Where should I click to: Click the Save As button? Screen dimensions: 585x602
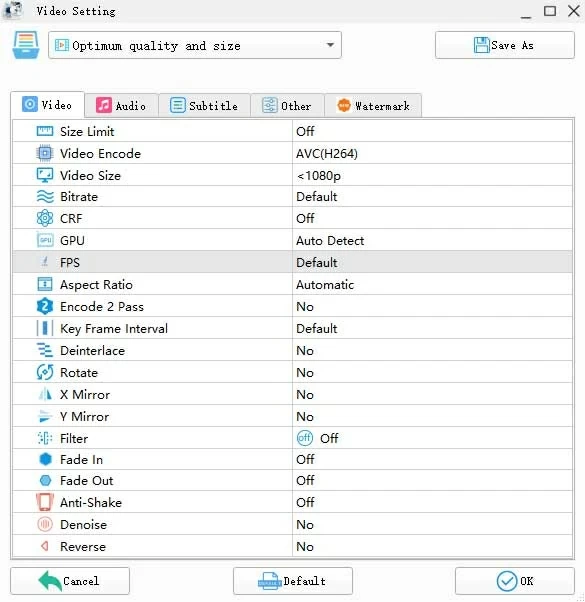tap(504, 45)
